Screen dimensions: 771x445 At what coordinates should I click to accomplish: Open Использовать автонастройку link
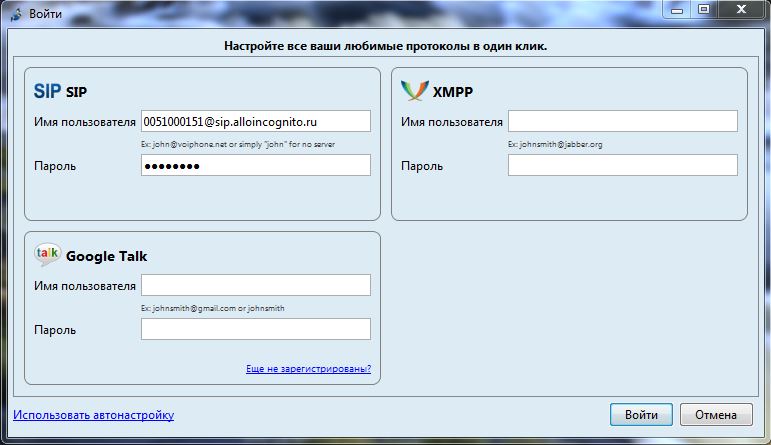pos(93,415)
